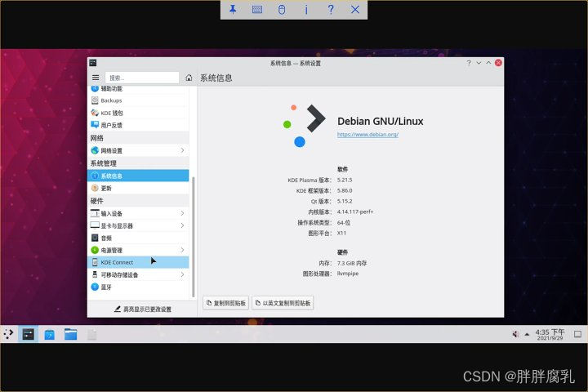Open the hamburger menu in System Settings

tap(96, 78)
